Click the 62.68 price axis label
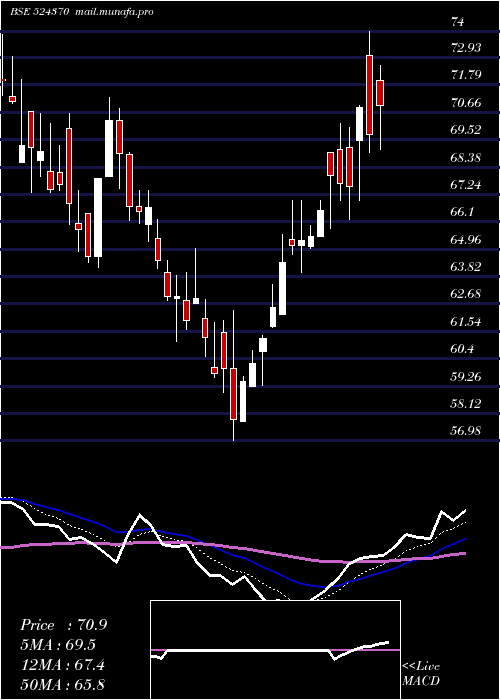 [x=466, y=294]
